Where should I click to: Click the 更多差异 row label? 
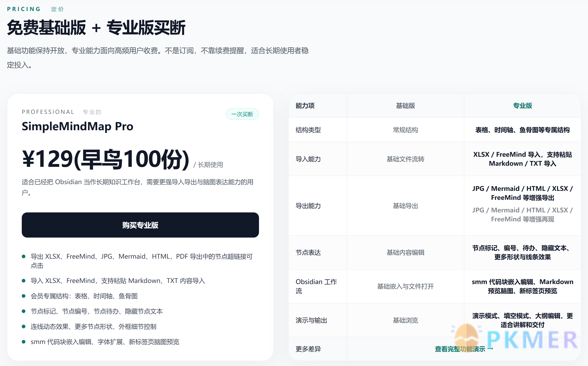click(308, 349)
